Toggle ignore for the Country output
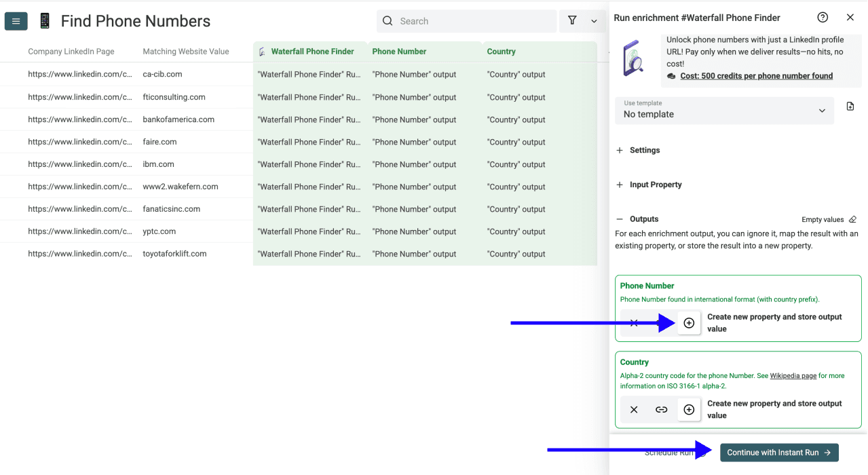Screen dimensions: 868x475 (633, 408)
